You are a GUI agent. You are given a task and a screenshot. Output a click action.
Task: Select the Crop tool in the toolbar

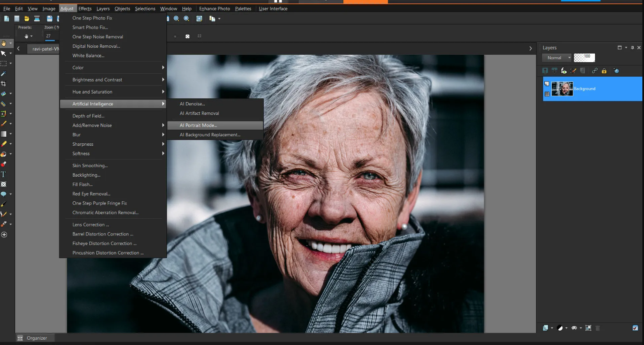[4, 84]
